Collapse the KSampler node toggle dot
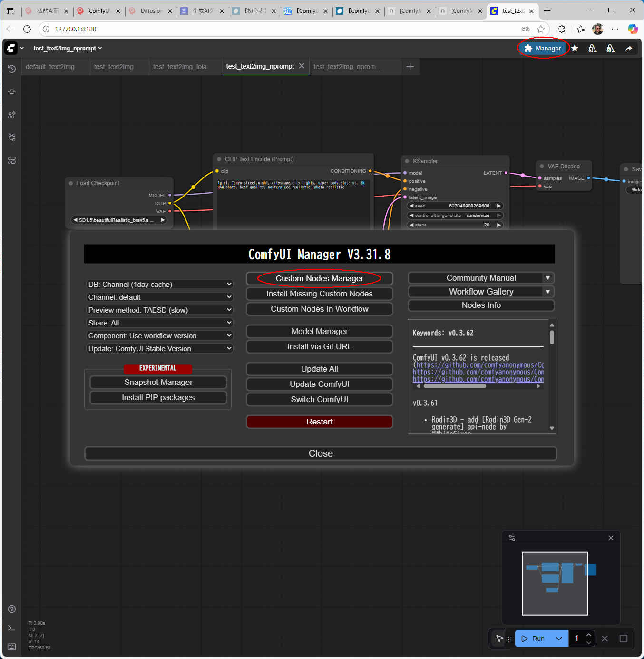 click(407, 161)
